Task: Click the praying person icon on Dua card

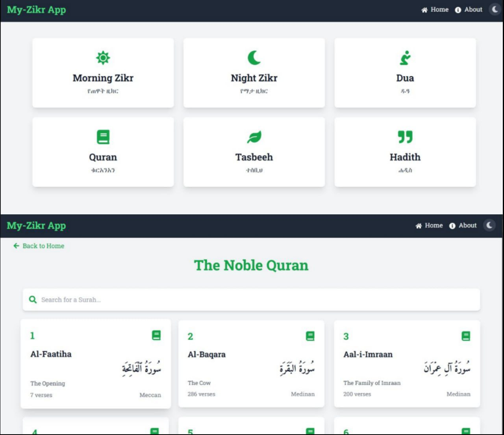Action: (405, 58)
